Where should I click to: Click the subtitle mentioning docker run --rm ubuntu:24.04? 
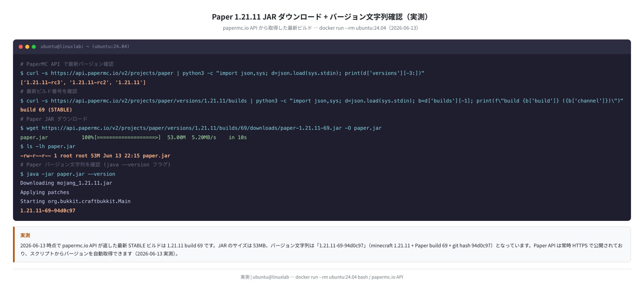pyautogui.click(x=320, y=28)
